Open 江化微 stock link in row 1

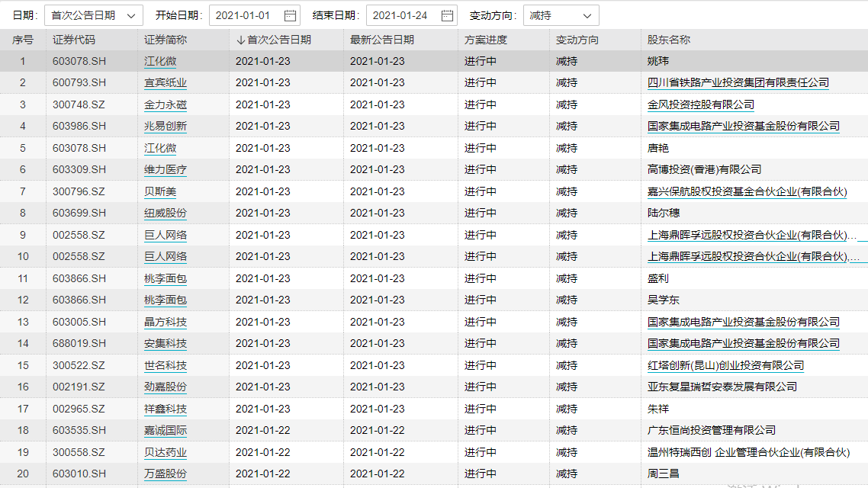(160, 62)
